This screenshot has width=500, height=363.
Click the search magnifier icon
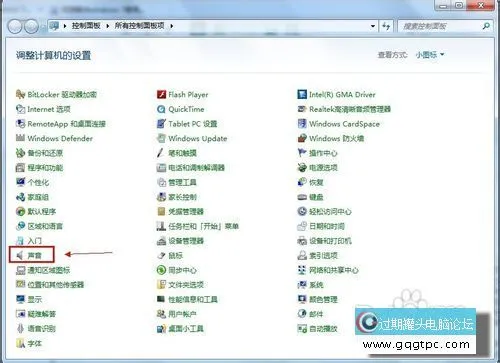(486, 26)
